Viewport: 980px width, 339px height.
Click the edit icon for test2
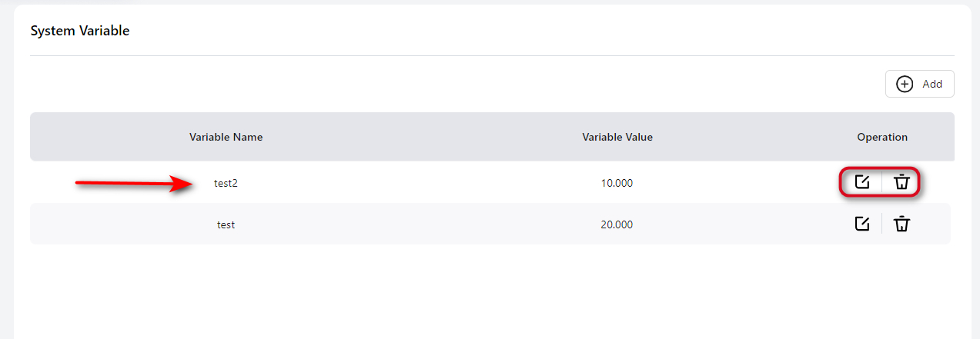click(x=862, y=182)
